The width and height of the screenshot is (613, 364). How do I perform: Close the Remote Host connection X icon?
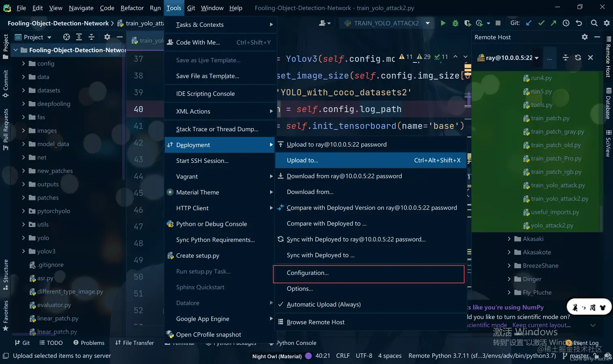pyautogui.click(x=590, y=58)
